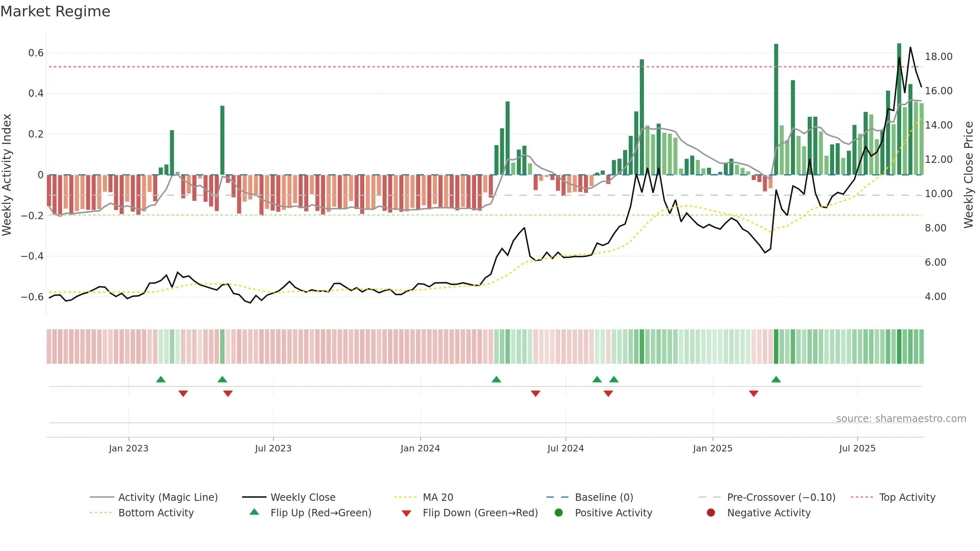The image size is (980, 551).
Task: Click the Jan 2025 axis label
Action: 713,448
